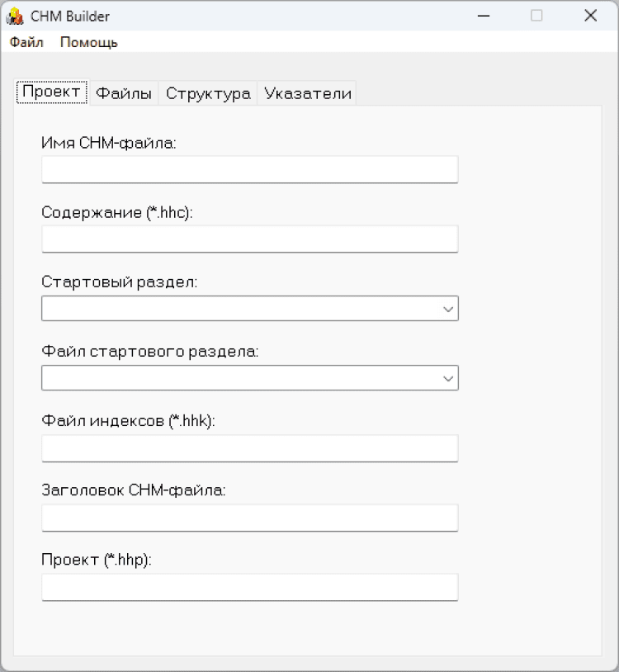
Task: Switch to the Проект tab
Action: click(x=51, y=92)
